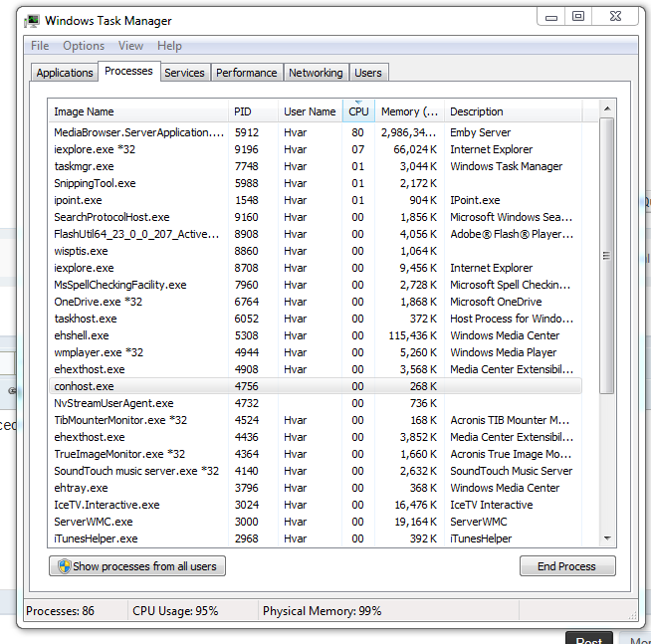
Task: Select the conhost.exe process
Action: [x=316, y=386]
